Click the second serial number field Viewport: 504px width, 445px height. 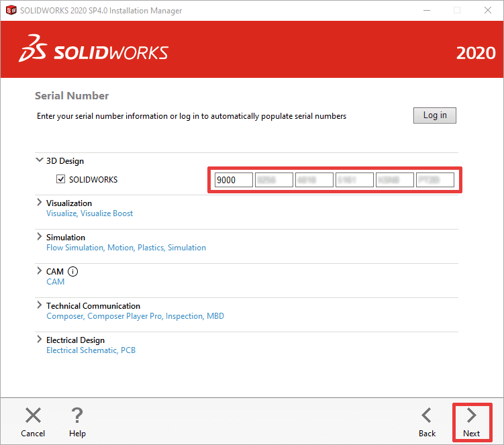pos(274,180)
